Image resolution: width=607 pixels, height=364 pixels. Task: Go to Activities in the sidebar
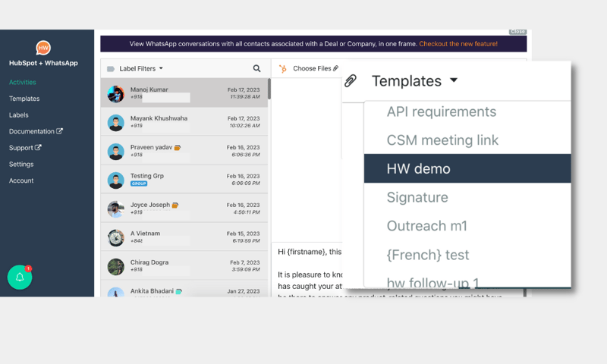coord(23,82)
